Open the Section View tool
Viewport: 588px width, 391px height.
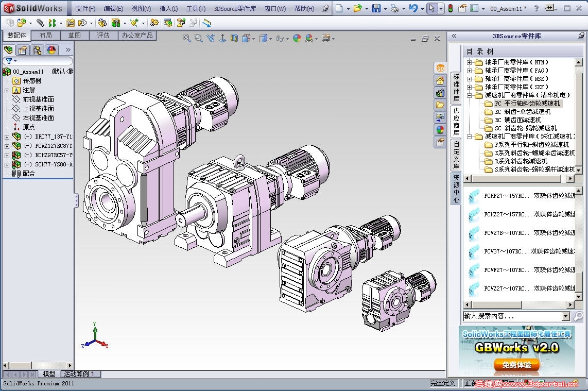click(x=234, y=38)
